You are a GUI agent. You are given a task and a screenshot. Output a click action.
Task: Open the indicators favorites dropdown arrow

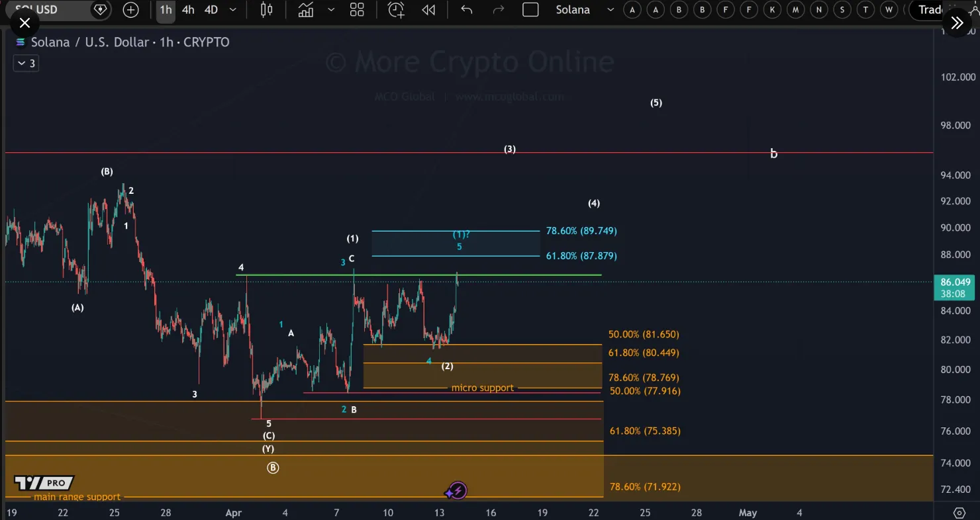(331, 10)
